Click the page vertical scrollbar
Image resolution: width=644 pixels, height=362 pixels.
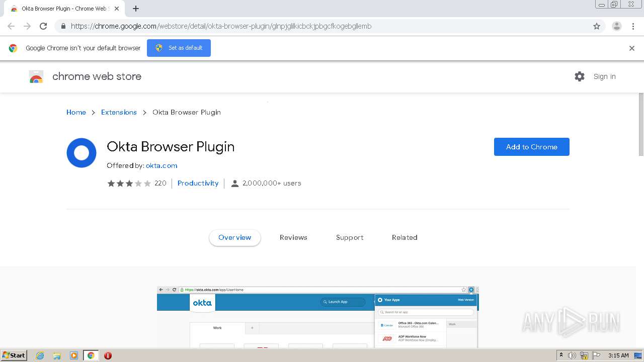(x=641, y=124)
